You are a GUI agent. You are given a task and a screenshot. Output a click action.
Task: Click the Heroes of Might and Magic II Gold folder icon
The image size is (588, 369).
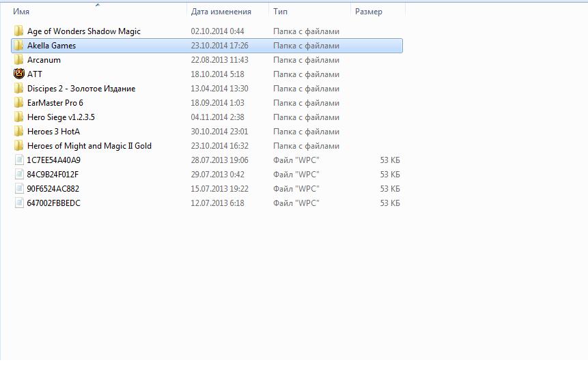point(18,146)
